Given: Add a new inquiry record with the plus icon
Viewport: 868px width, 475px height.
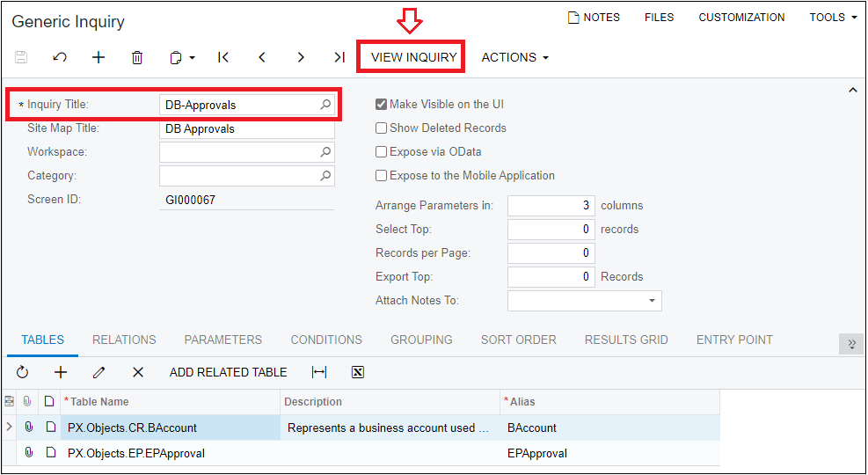Looking at the screenshot, I should click(98, 57).
